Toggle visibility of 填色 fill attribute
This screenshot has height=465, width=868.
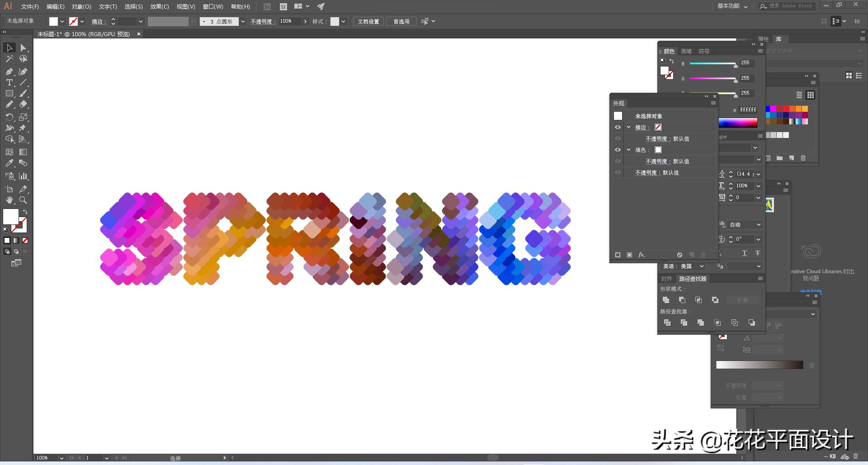point(618,150)
